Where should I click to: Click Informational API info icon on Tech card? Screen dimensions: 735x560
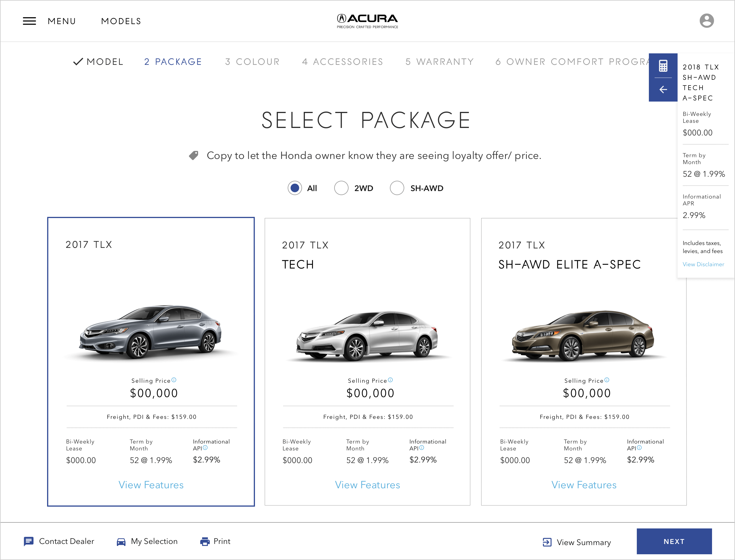click(421, 448)
